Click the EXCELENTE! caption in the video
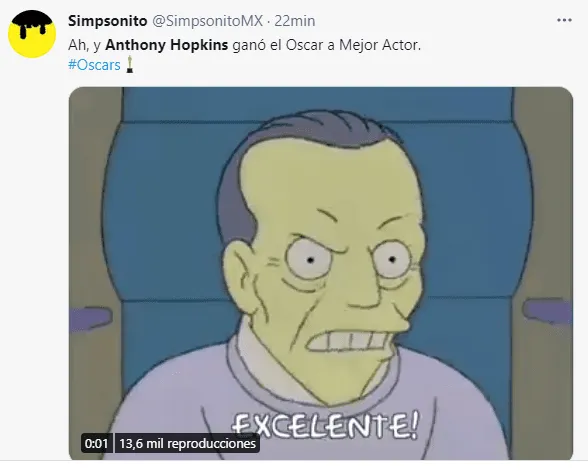The image size is (588, 474). (325, 425)
